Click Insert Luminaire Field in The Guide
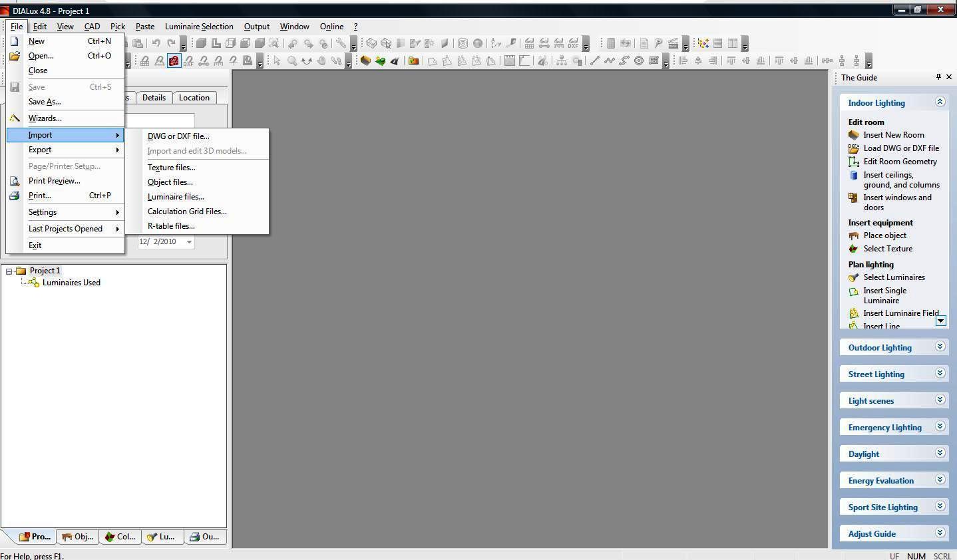The width and height of the screenshot is (957, 560). [901, 313]
